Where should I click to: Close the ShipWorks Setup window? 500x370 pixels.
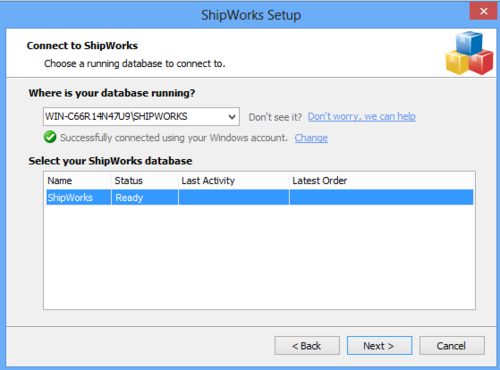tap(483, 11)
